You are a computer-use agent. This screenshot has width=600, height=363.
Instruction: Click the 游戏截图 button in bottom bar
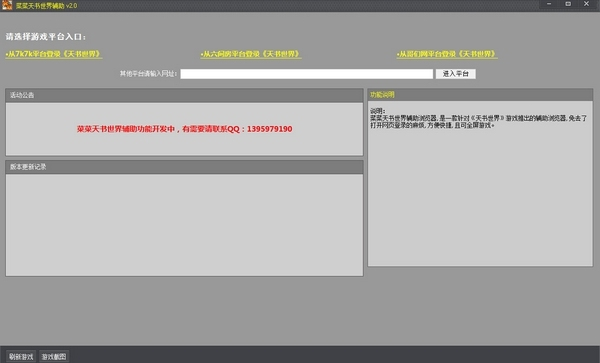[x=54, y=356]
